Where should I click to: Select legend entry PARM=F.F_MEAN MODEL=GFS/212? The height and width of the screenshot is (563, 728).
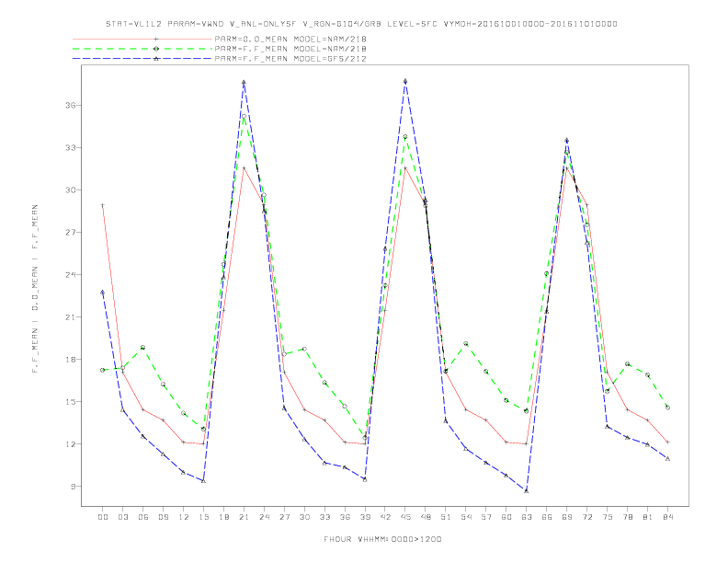[290, 59]
